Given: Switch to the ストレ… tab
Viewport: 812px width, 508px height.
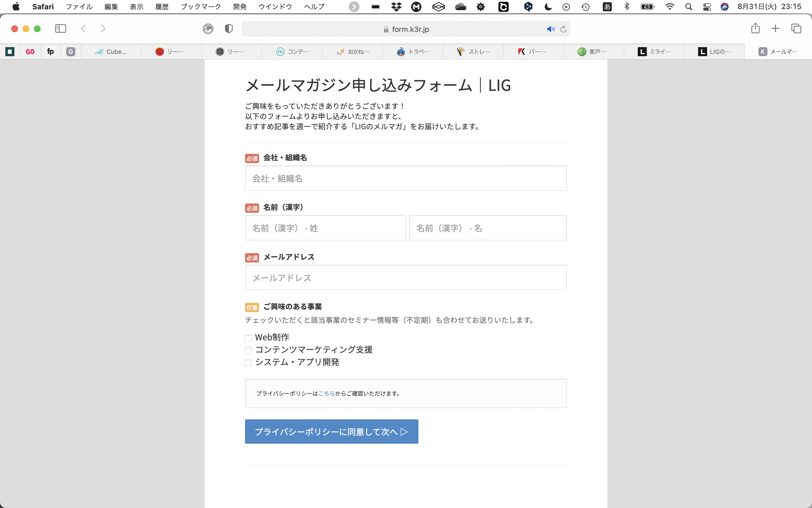Looking at the screenshot, I should (x=473, y=51).
